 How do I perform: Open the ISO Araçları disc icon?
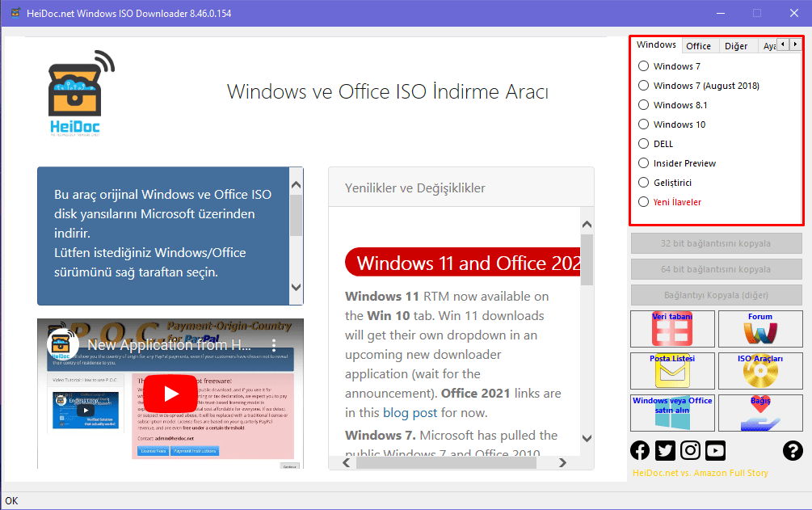pyautogui.click(x=760, y=371)
